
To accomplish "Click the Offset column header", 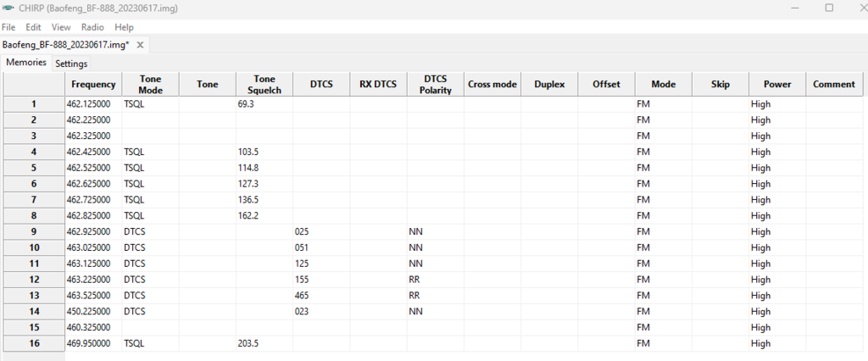I will click(x=607, y=84).
